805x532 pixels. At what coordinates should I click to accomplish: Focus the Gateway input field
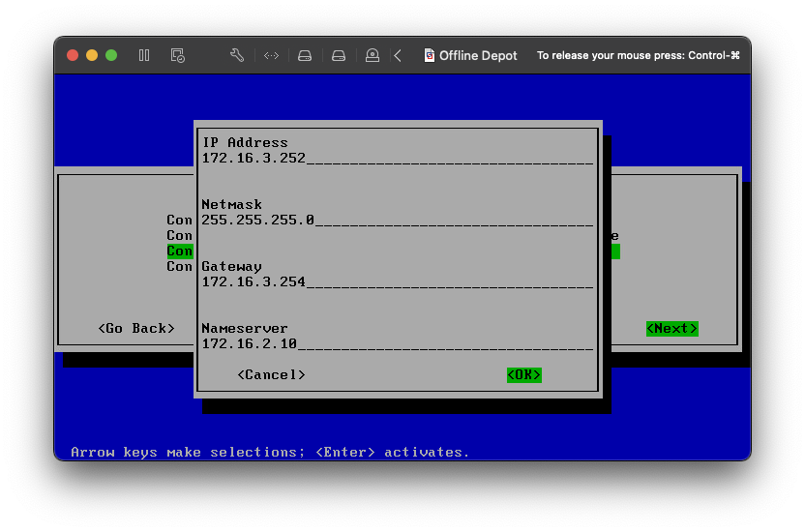click(397, 282)
